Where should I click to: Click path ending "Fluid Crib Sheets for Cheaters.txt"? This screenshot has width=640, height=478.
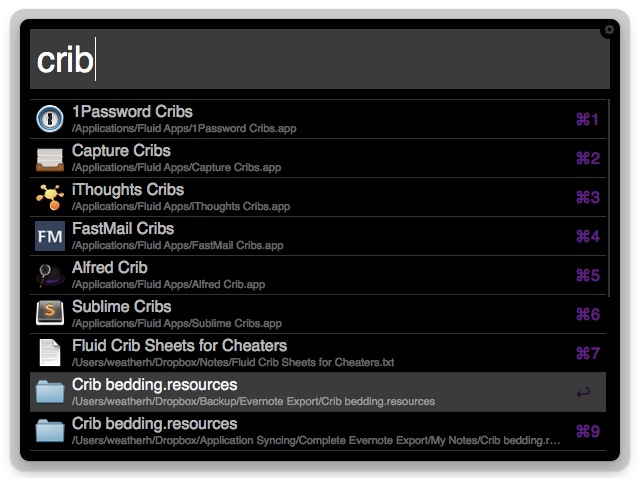pos(233,362)
